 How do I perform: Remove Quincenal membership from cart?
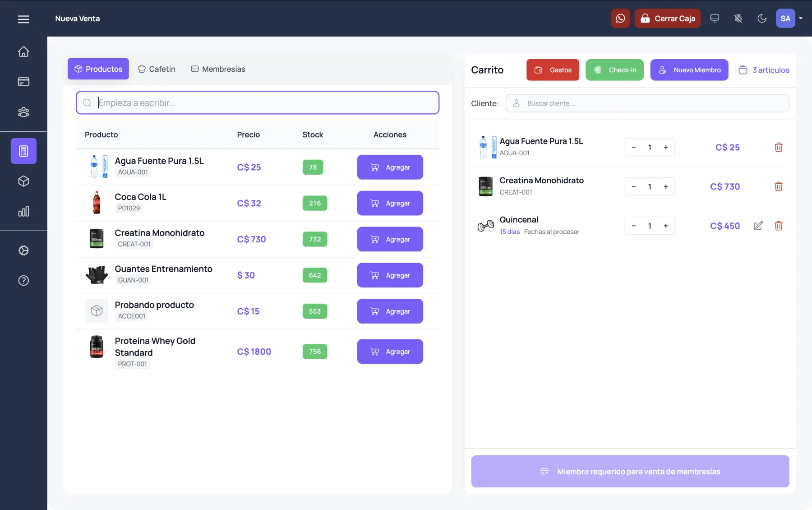(779, 226)
